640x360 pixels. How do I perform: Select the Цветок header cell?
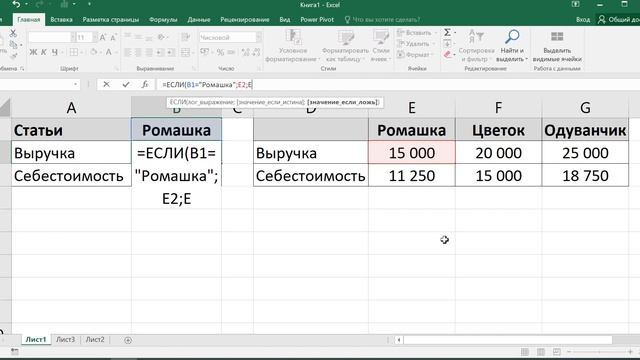[498, 130]
